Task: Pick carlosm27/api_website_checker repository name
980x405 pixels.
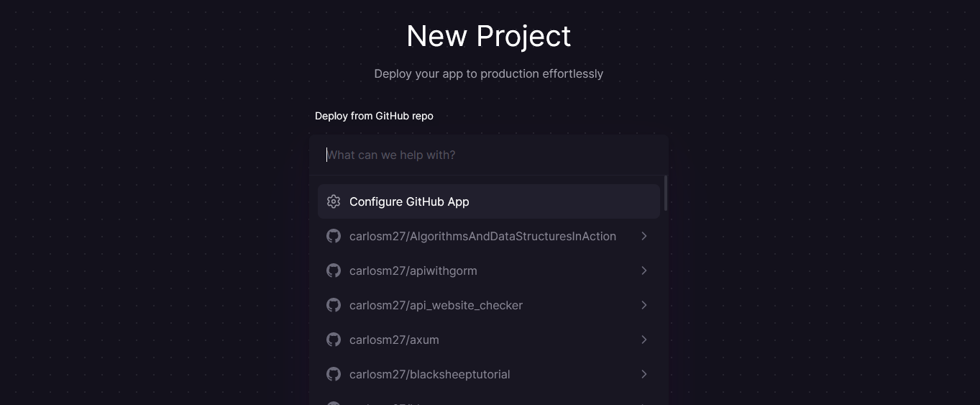Action: (x=436, y=305)
